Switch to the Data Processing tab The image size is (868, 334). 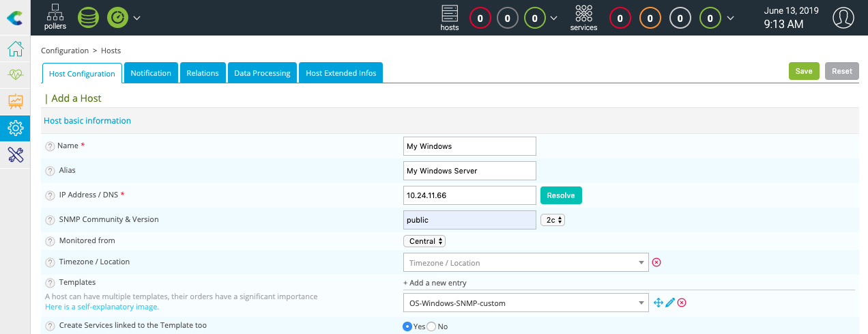[262, 73]
